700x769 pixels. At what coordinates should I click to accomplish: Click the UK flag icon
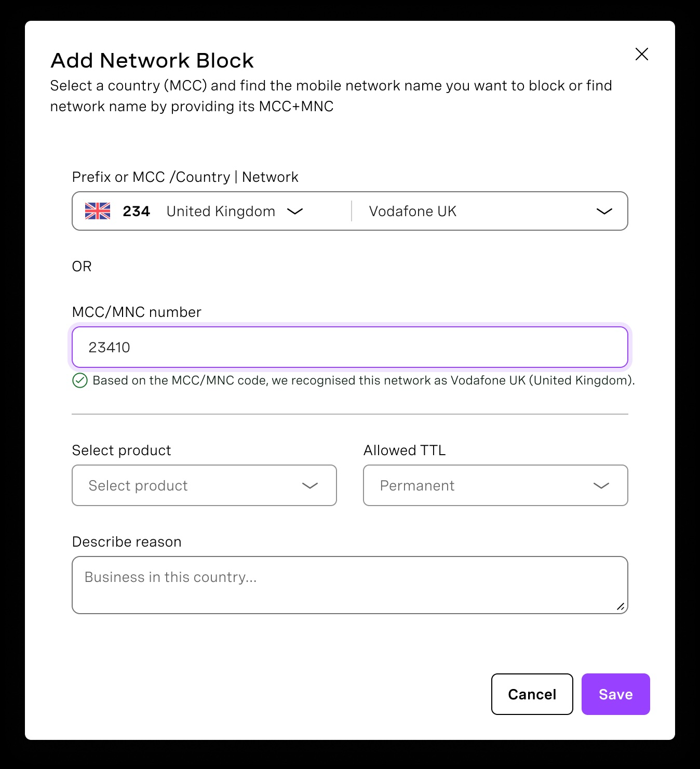click(x=97, y=211)
